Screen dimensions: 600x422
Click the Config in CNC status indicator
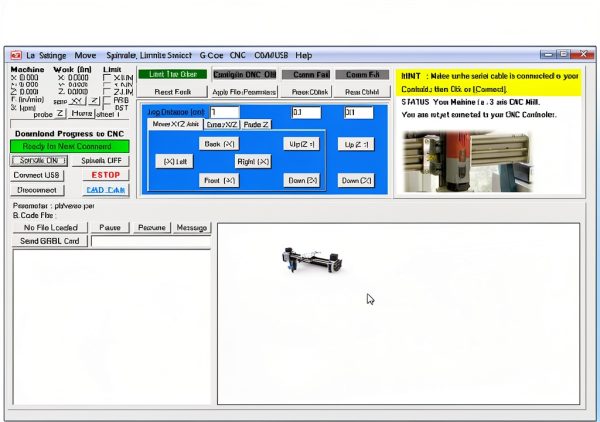tap(244, 74)
